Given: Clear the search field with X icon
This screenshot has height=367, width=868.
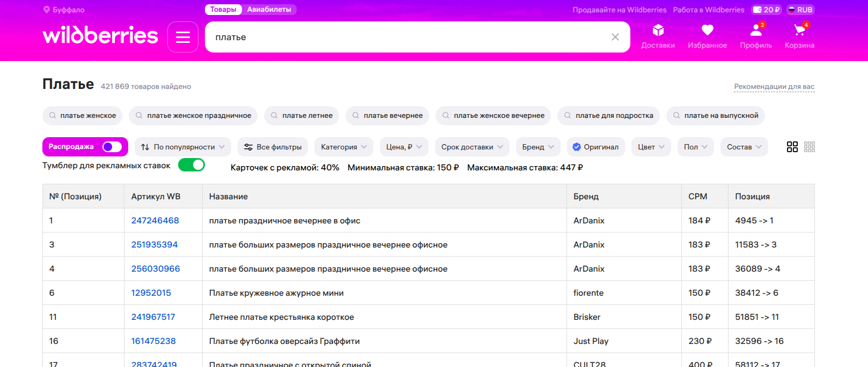Looking at the screenshot, I should (615, 37).
